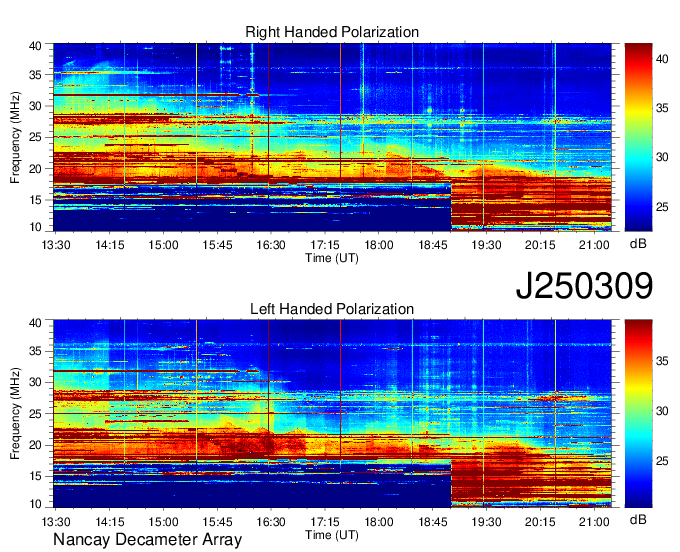680x552 pixels.
Task: Click inside the right-handed polarization spectrogram
Action: click(x=332, y=137)
